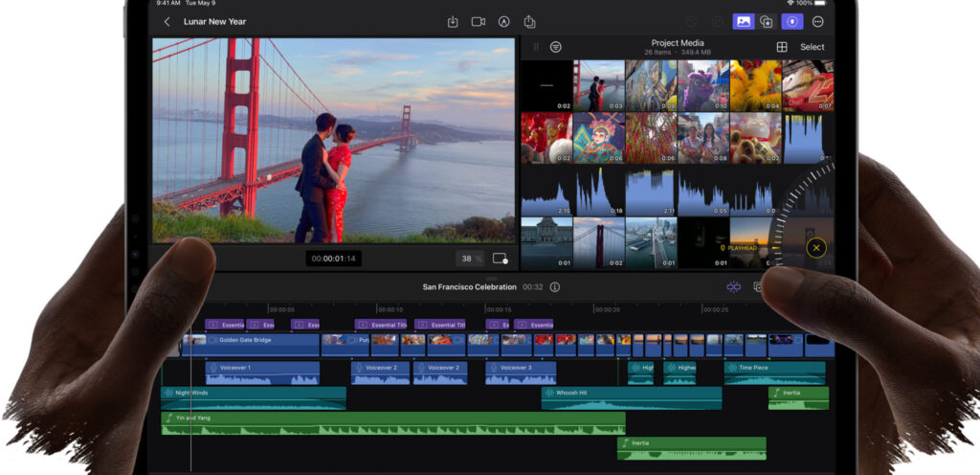Toggle the purple snapping icon
This screenshot has height=475, width=980.
coord(733,287)
